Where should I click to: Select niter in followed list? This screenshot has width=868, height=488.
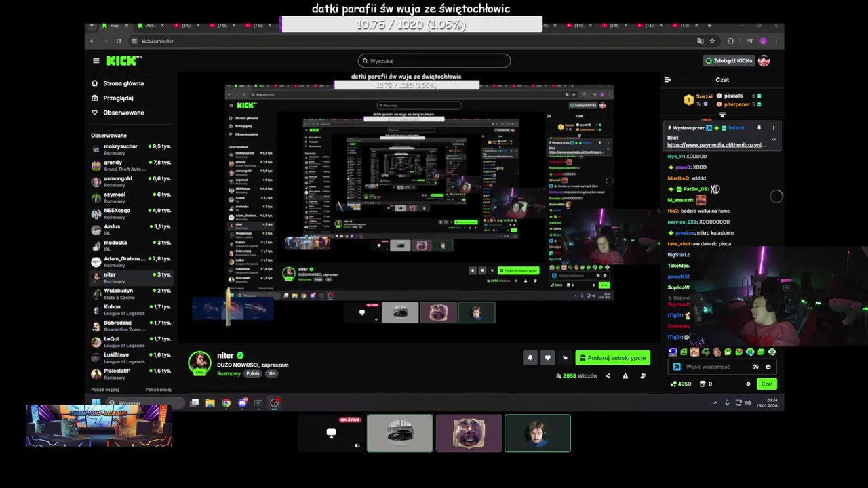coord(132,277)
